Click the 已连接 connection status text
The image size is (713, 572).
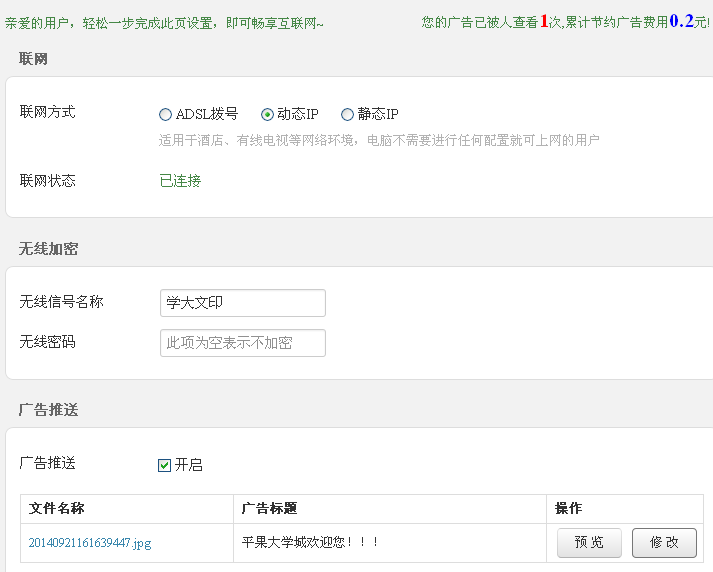tap(180, 181)
